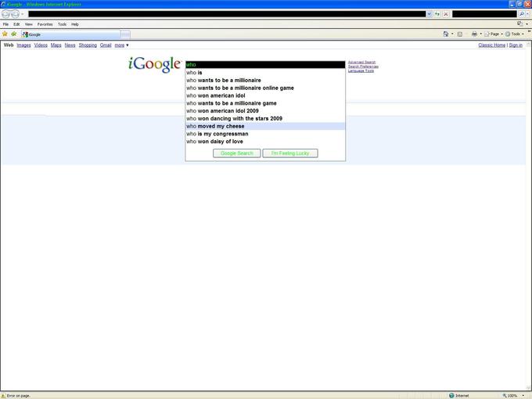
Task: Select the iGoogle browser tab
Action: coord(70,34)
